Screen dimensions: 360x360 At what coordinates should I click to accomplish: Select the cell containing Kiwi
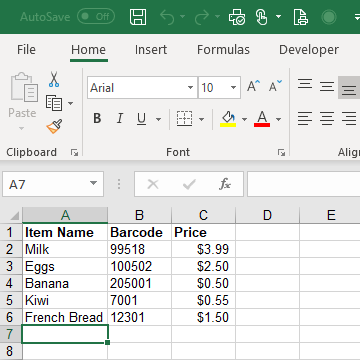click(x=65, y=300)
